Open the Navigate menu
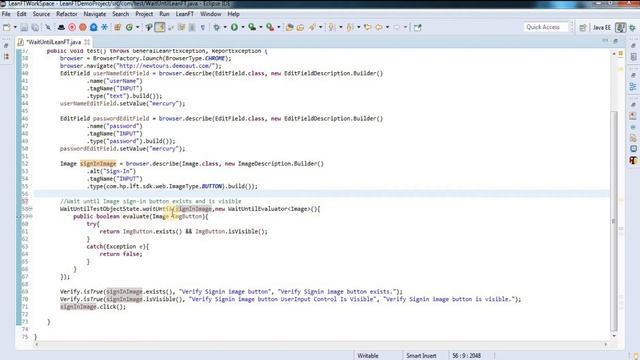 tap(95, 14)
